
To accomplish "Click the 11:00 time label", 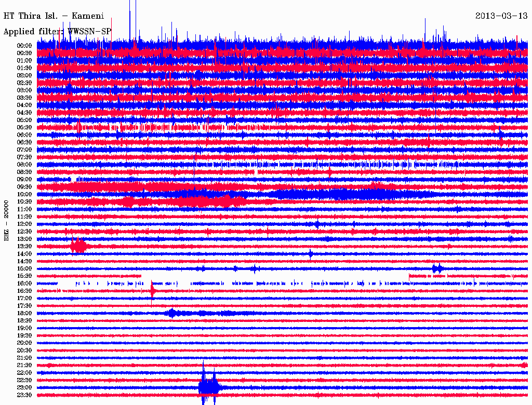I will 24,209.
